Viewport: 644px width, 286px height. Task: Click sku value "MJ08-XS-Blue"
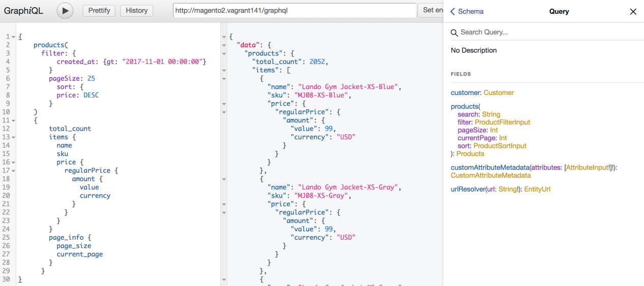(321, 96)
